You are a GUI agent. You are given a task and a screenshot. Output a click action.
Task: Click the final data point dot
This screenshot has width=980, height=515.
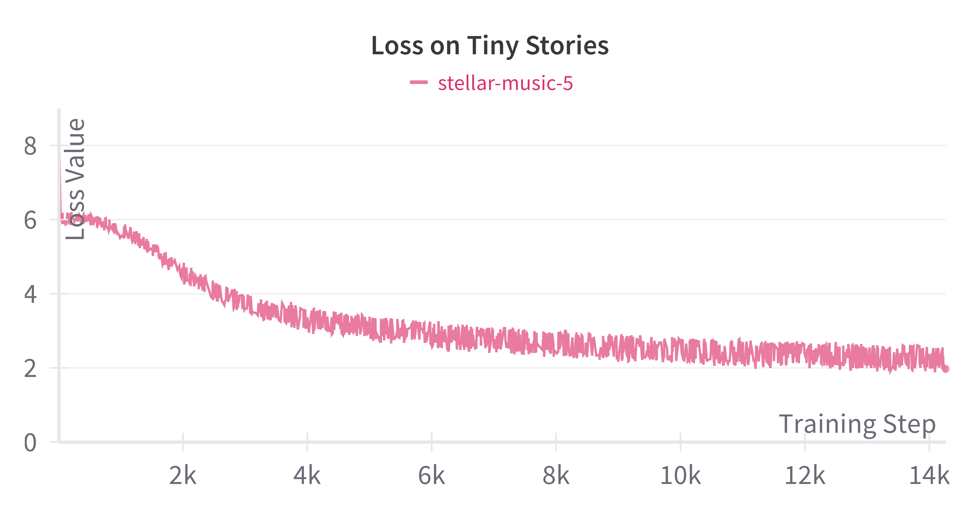[x=946, y=368]
